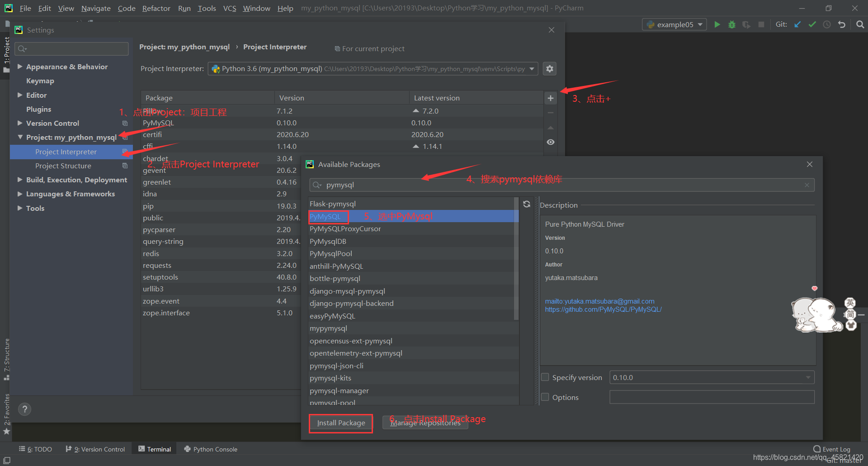Expand Languages & Frameworks section

point(20,194)
